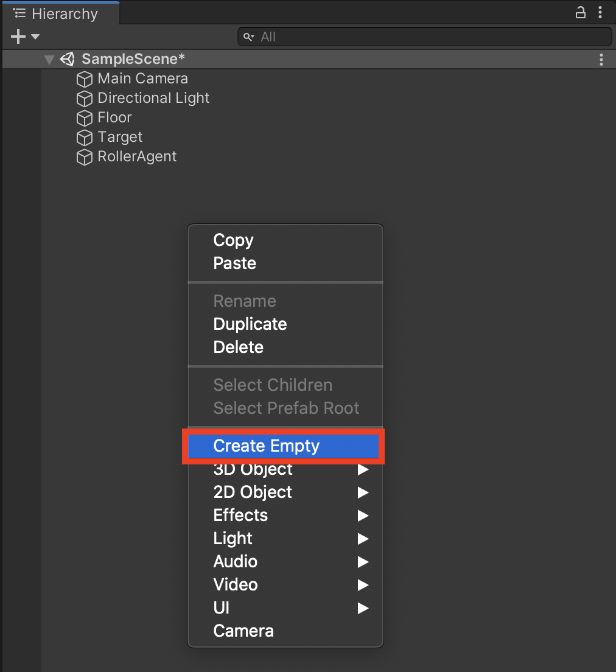Choose Create Empty from the context menu

pos(284,446)
